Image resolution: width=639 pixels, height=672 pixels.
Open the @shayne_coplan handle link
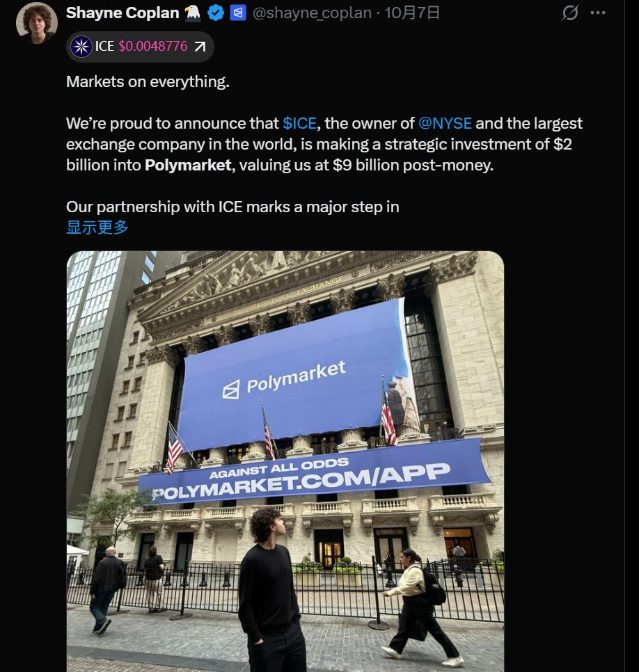point(313,13)
